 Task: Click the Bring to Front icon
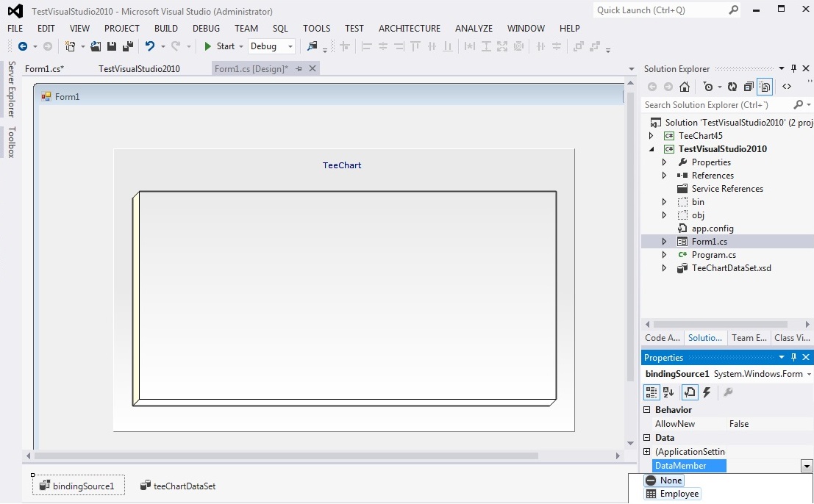coord(579,46)
